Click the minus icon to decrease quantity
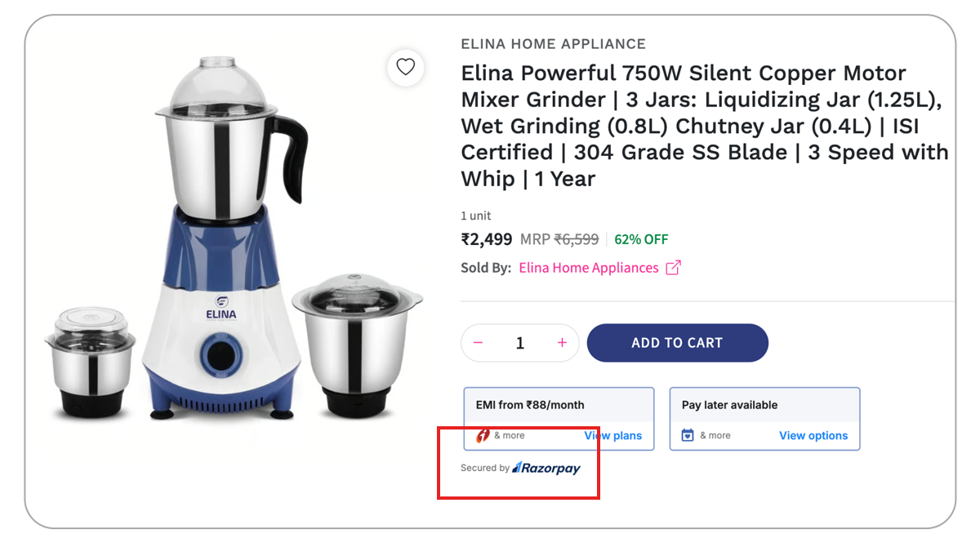This screenshot has height=543, width=980. (479, 343)
